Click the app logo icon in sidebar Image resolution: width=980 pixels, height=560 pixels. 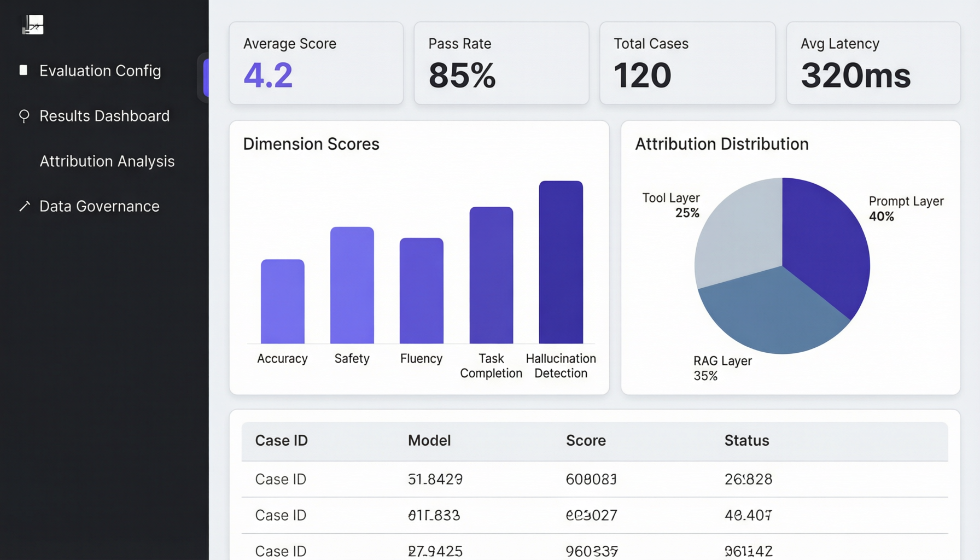pyautogui.click(x=33, y=25)
